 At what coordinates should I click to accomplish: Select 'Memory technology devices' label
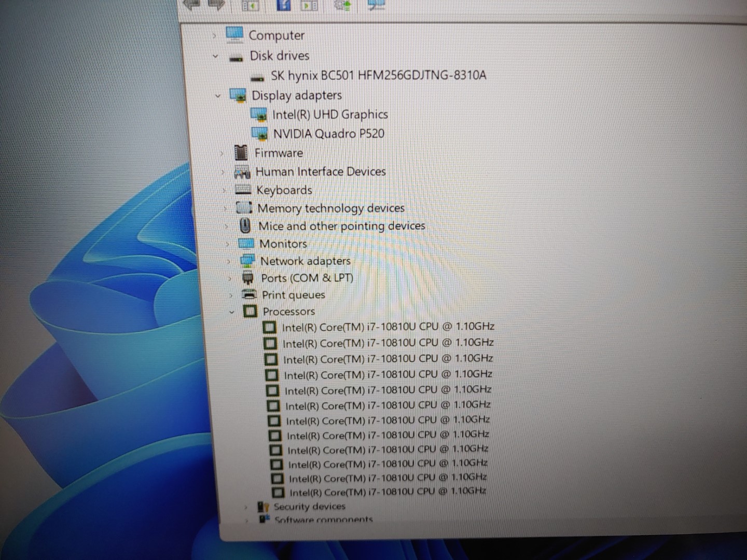pyautogui.click(x=331, y=208)
